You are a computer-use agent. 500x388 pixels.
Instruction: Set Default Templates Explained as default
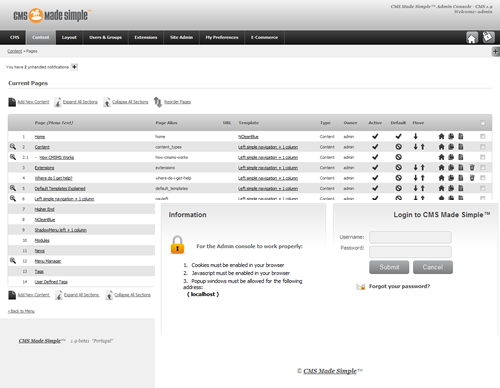point(398,188)
